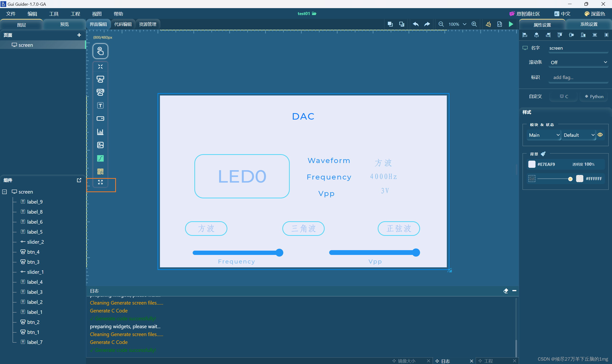This screenshot has width=612, height=364.
Task: Add a new page with the plus button
Action: click(79, 35)
